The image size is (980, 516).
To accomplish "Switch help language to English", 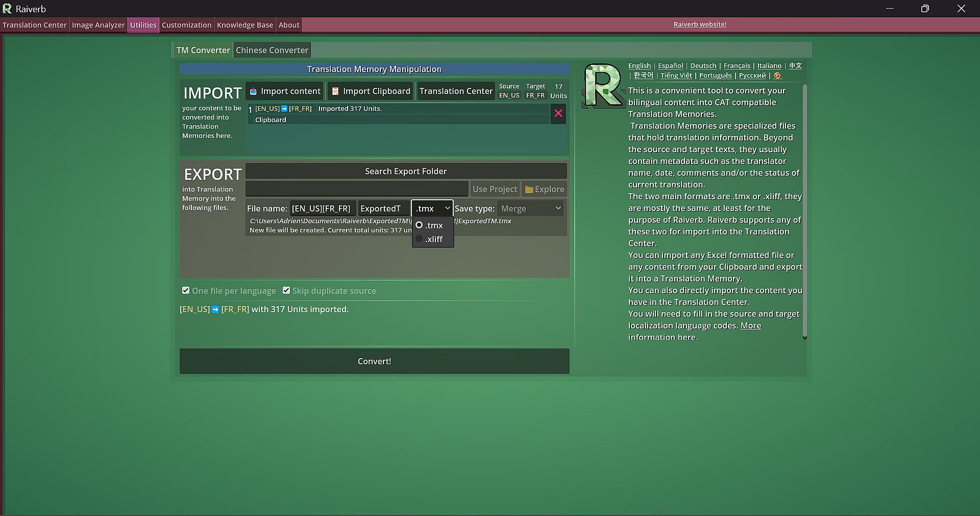I will (x=640, y=65).
